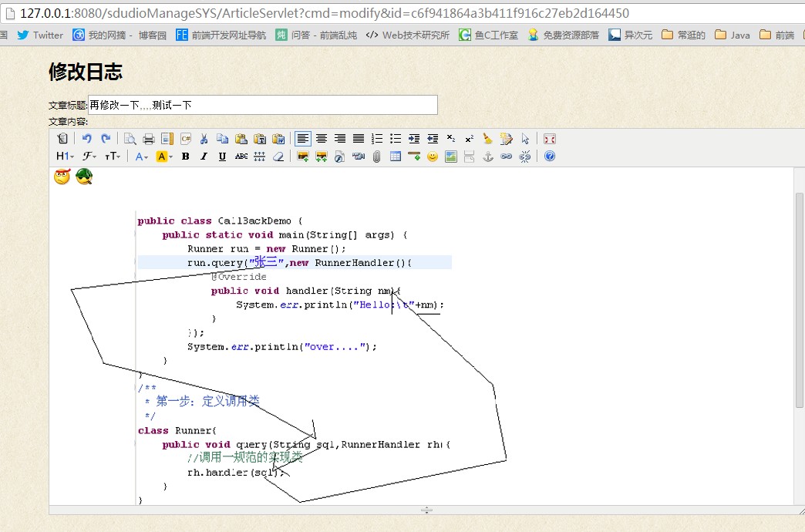Upload multiple images at once

(x=322, y=156)
